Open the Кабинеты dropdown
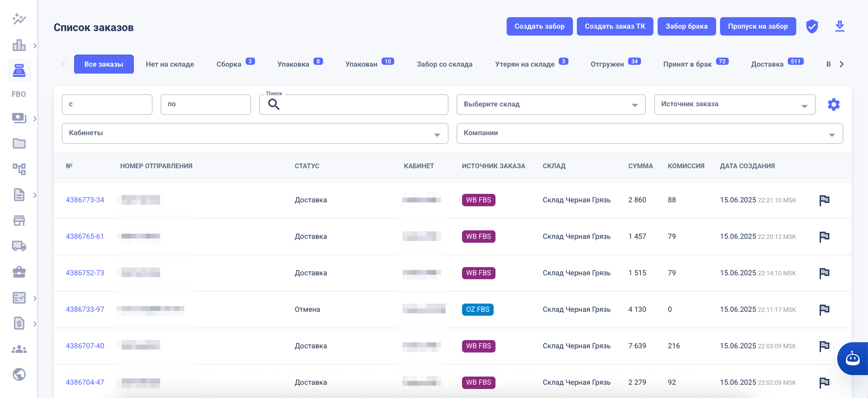868x398 pixels. [x=255, y=134]
